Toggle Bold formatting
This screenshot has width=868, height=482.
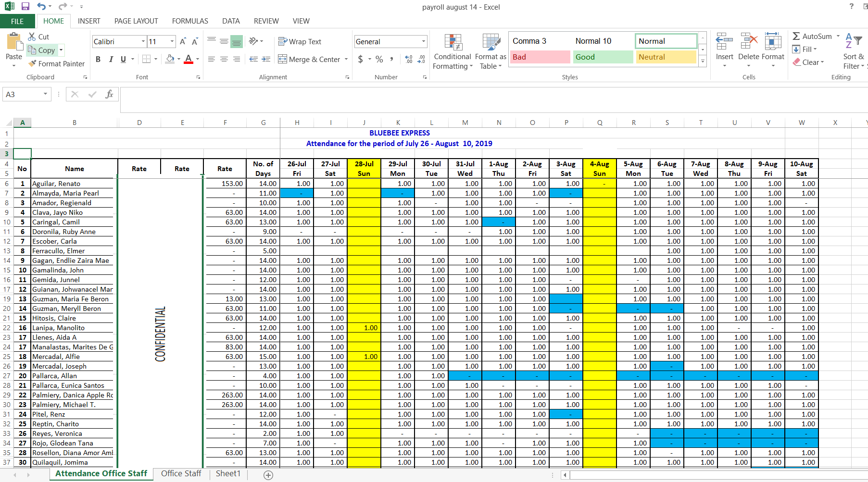click(98, 59)
